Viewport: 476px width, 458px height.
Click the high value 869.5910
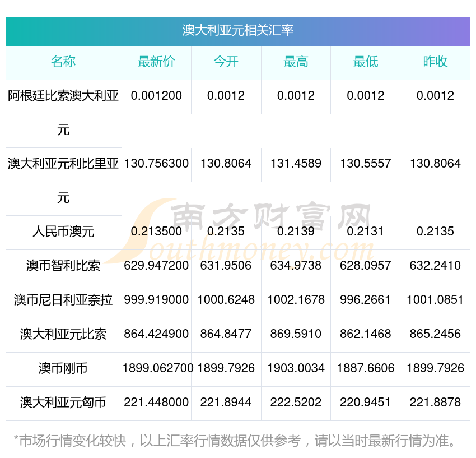coord(296,334)
